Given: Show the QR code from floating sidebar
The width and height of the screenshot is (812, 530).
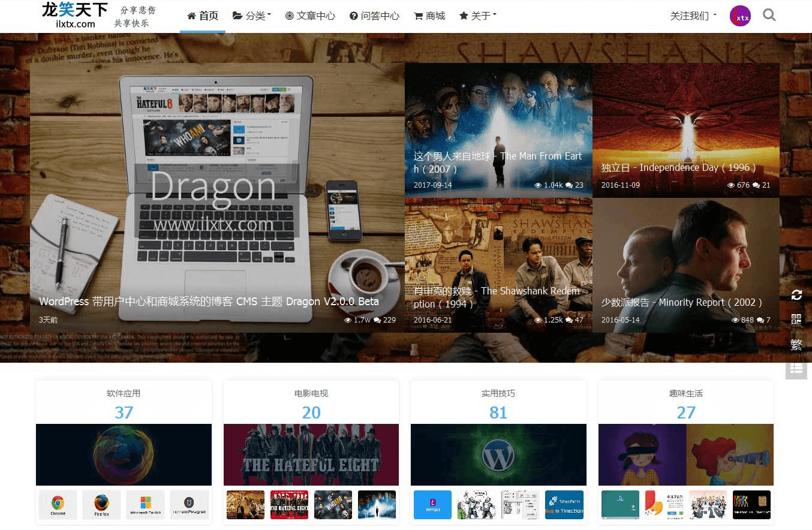Looking at the screenshot, I should tap(796, 319).
